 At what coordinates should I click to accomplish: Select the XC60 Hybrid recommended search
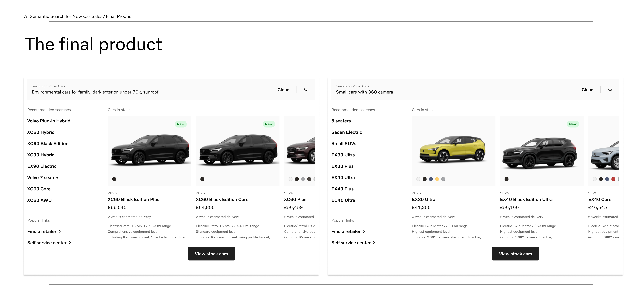coord(41,132)
